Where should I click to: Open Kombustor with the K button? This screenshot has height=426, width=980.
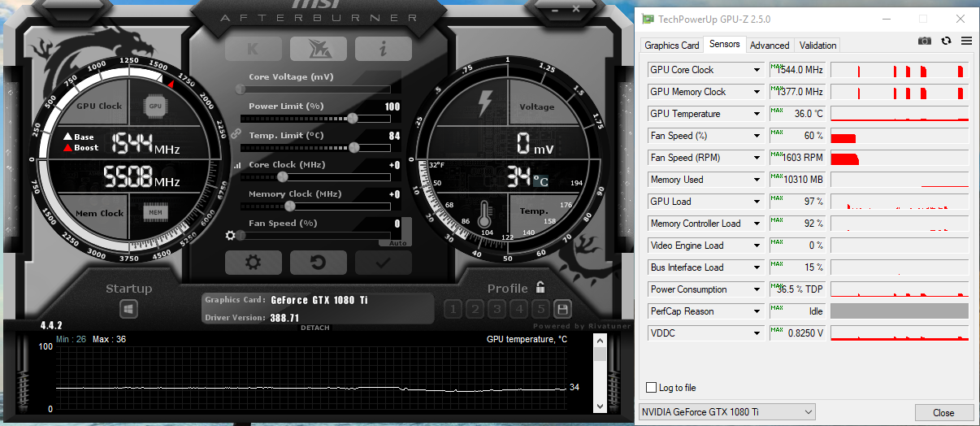click(x=254, y=49)
